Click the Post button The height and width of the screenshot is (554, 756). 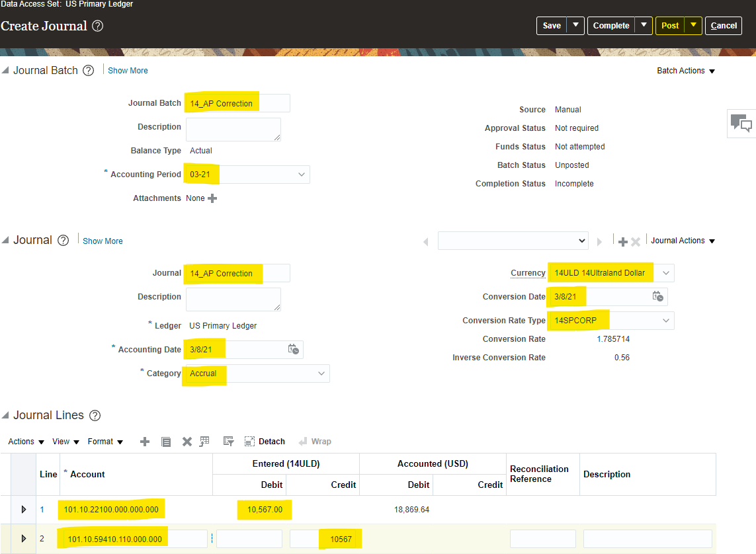670,26
